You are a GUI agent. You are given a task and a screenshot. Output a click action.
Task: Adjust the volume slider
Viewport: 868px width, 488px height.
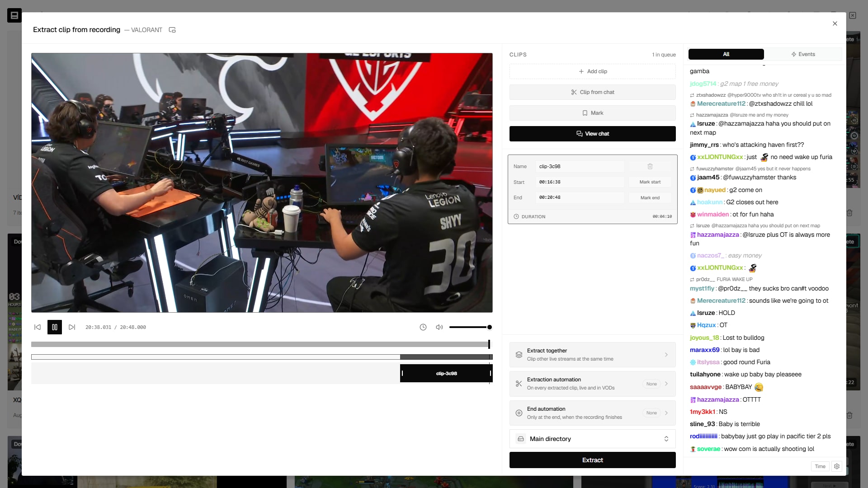(x=470, y=327)
